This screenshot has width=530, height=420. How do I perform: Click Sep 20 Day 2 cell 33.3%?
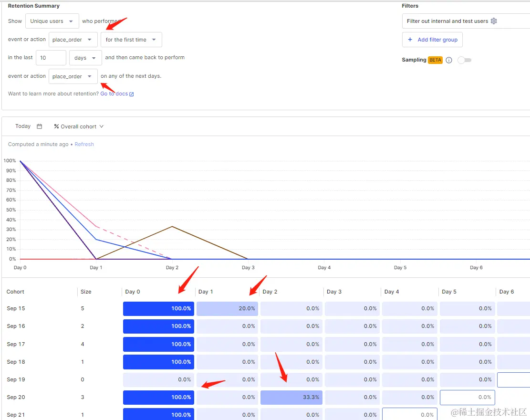pyautogui.click(x=291, y=398)
